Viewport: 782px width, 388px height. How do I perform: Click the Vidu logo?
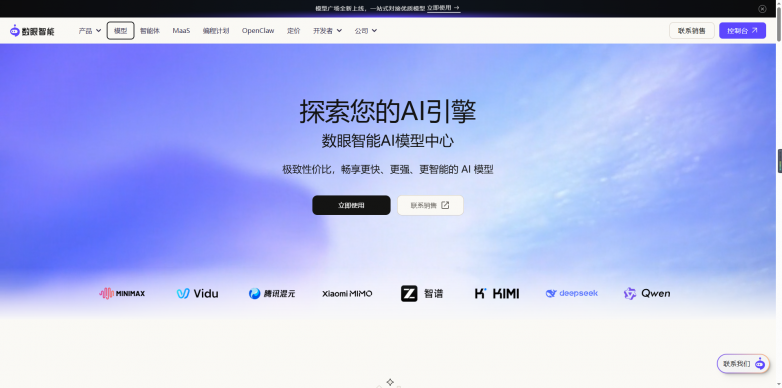[197, 293]
